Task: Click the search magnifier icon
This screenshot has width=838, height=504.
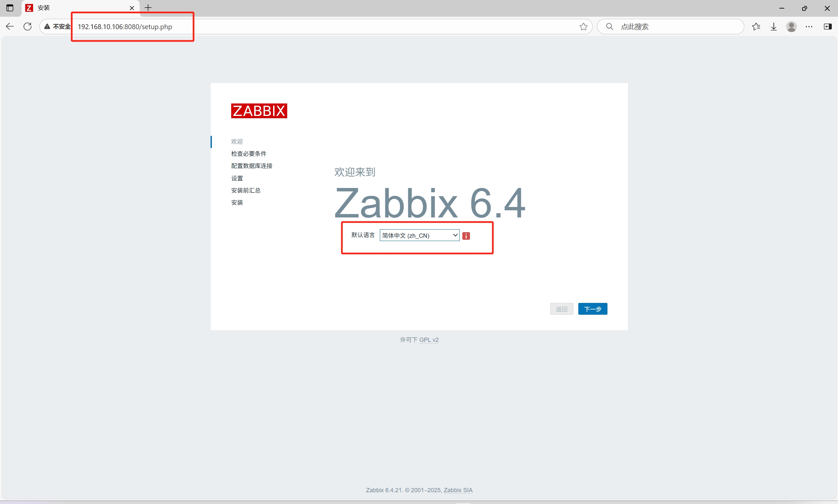Action: pyautogui.click(x=609, y=27)
